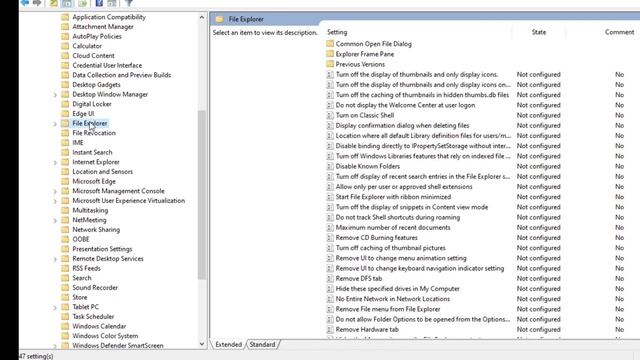
Task: Select AutoPlay Policies in the tree
Action: (x=97, y=36)
